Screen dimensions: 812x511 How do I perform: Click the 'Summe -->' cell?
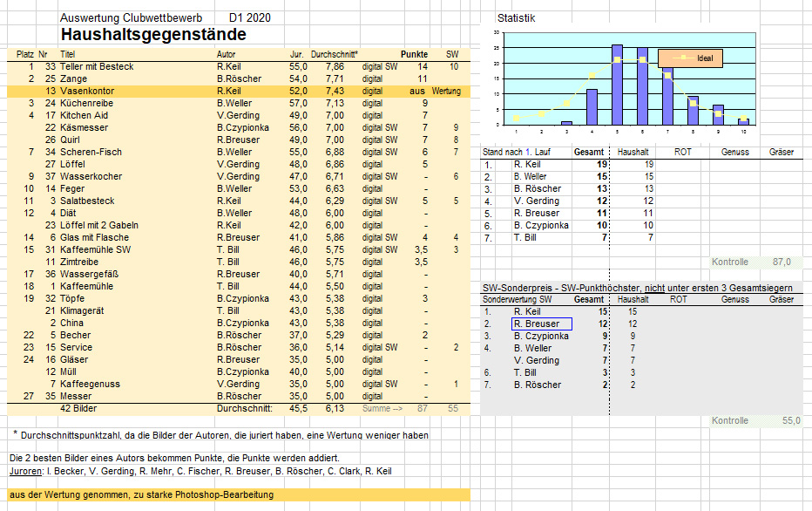coord(382,408)
